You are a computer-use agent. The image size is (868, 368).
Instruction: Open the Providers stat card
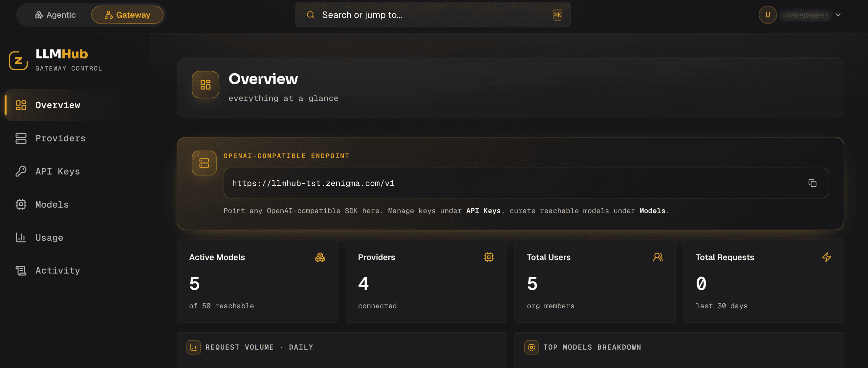[x=426, y=281]
